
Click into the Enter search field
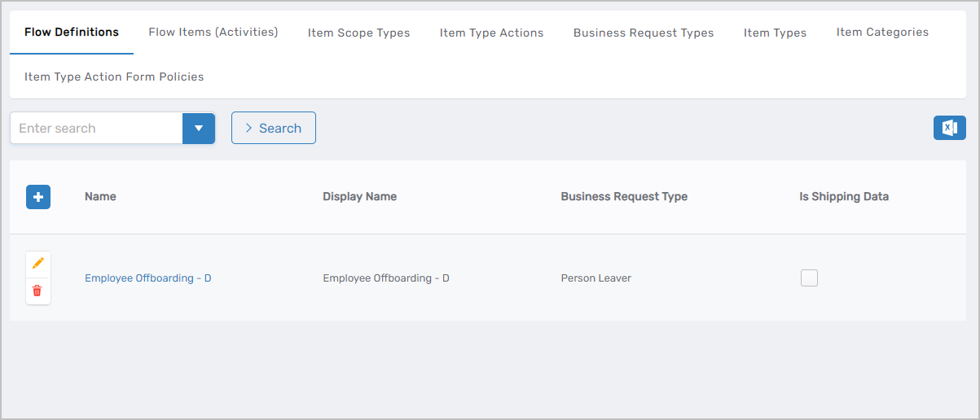pyautogui.click(x=96, y=129)
